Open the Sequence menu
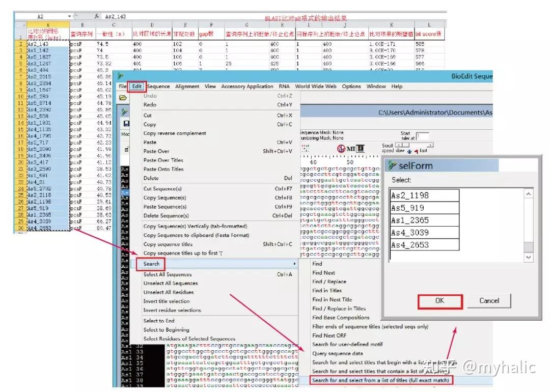 coord(158,86)
